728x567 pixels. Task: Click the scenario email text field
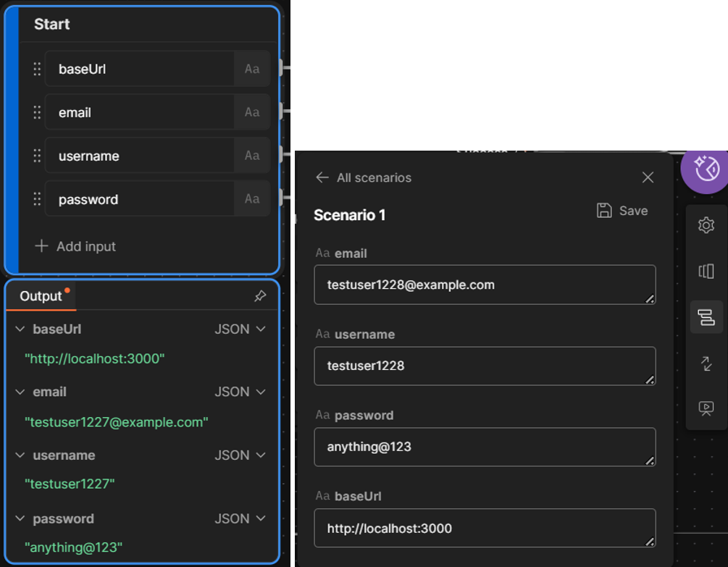pyautogui.click(x=484, y=285)
